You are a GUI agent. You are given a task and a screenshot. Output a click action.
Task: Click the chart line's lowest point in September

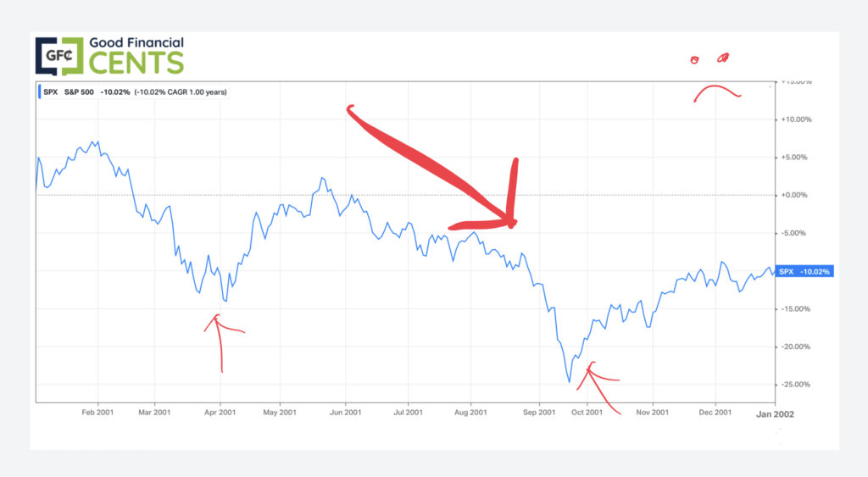click(570, 382)
